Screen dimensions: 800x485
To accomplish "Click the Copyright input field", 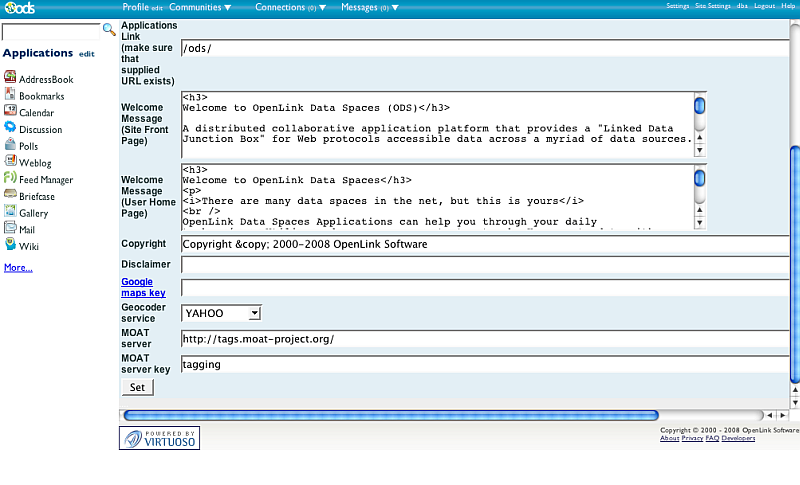I will 485,244.
